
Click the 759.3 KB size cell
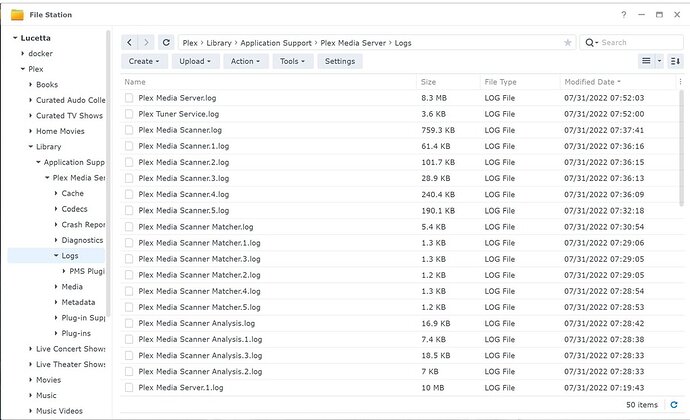point(438,130)
